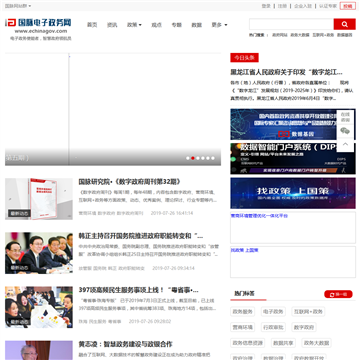This screenshot has height=360, width=360.
Task: Click blue link 找政策 上国策
Action: (x=244, y=250)
